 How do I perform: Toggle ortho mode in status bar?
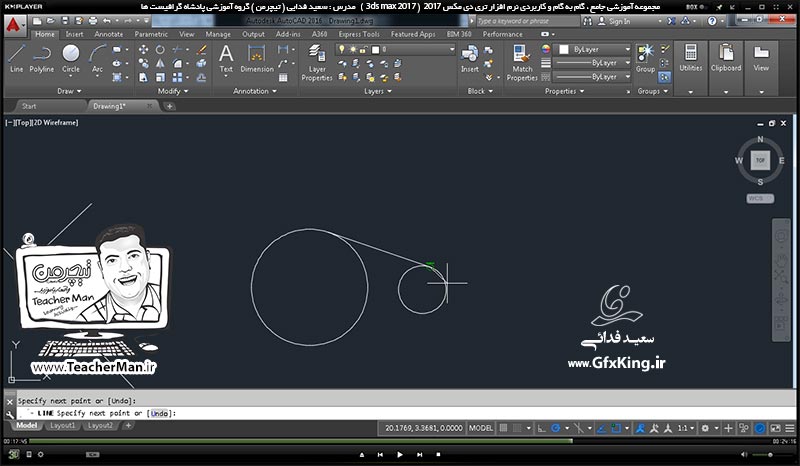click(x=541, y=428)
